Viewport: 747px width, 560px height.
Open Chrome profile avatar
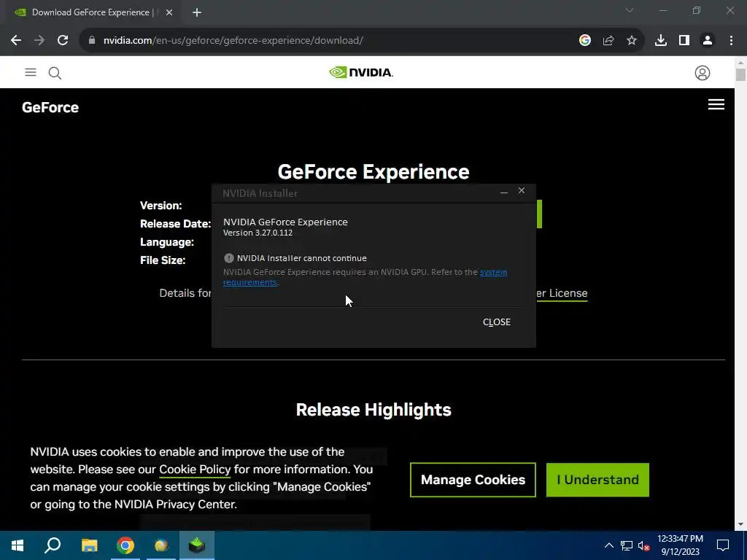[x=708, y=41]
